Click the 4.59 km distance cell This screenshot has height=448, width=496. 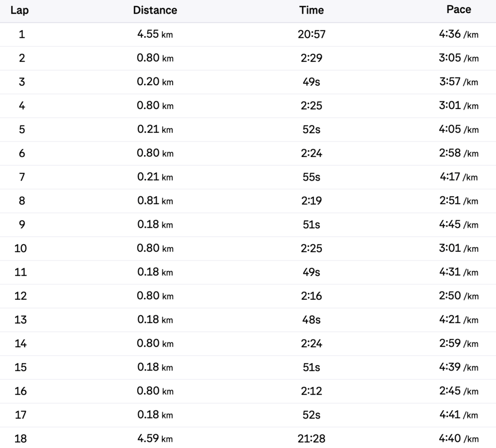tap(155, 439)
